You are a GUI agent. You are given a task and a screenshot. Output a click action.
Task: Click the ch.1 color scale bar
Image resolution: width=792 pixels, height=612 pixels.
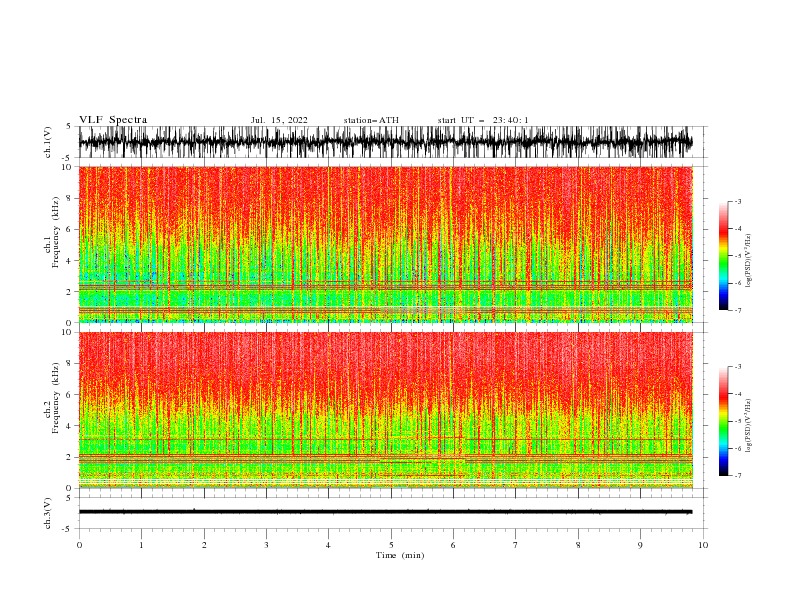click(723, 256)
